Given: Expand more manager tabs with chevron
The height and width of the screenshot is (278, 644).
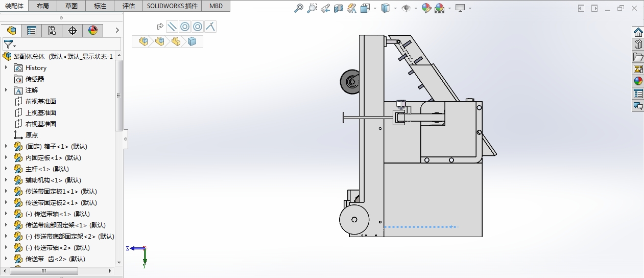Looking at the screenshot, I should point(117,31).
